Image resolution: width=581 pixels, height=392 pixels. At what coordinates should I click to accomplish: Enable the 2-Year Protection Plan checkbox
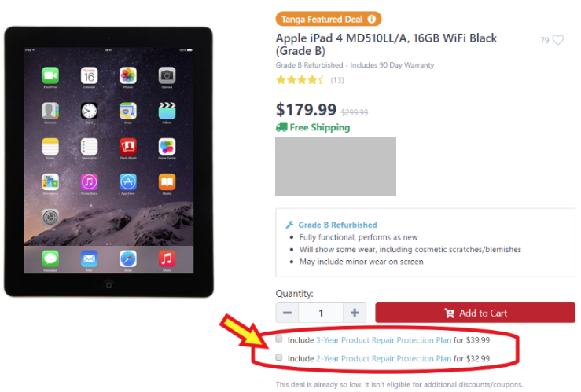[279, 357]
